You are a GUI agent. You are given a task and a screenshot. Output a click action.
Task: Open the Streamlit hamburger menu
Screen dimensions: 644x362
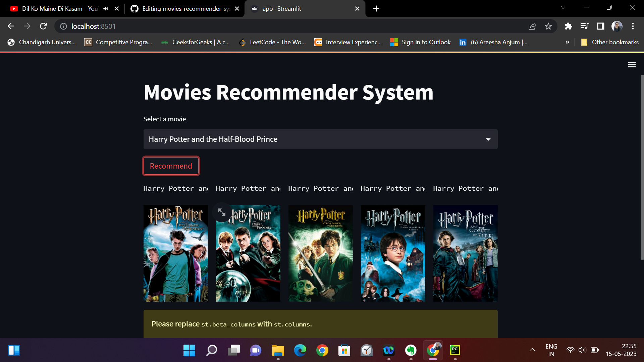point(632,65)
